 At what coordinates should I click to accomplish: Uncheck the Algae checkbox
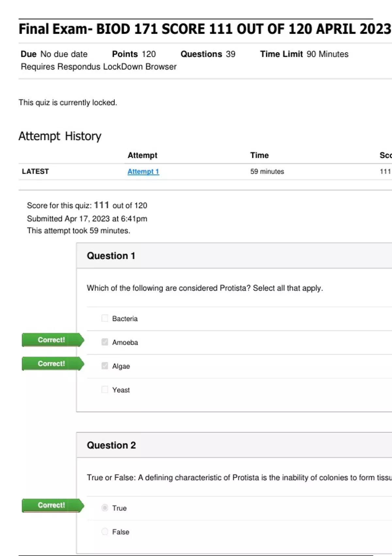click(105, 366)
